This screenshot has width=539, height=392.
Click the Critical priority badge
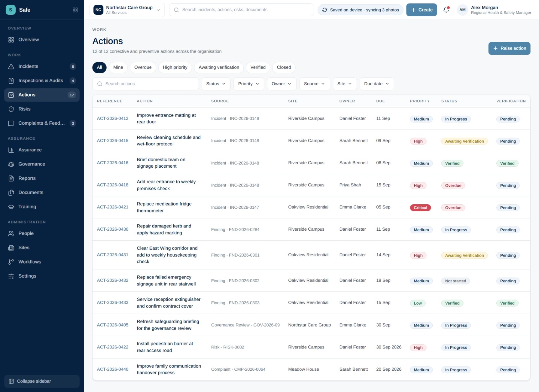(x=420, y=208)
